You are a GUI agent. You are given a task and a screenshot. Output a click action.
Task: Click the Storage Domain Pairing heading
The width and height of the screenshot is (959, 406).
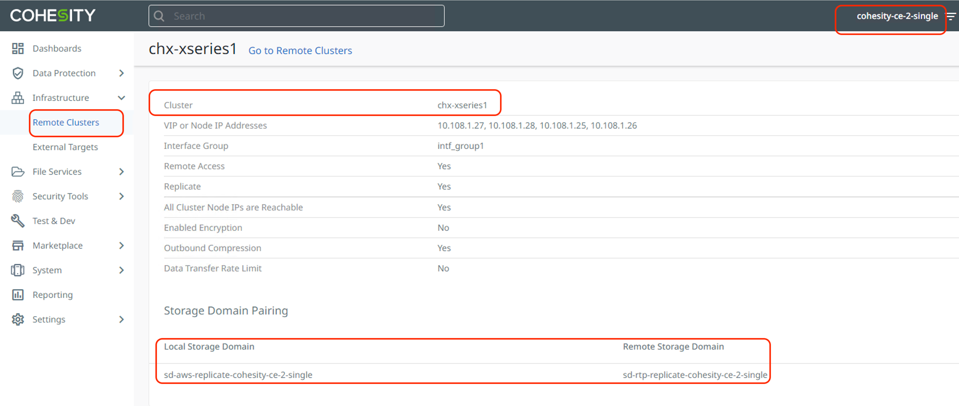click(226, 311)
